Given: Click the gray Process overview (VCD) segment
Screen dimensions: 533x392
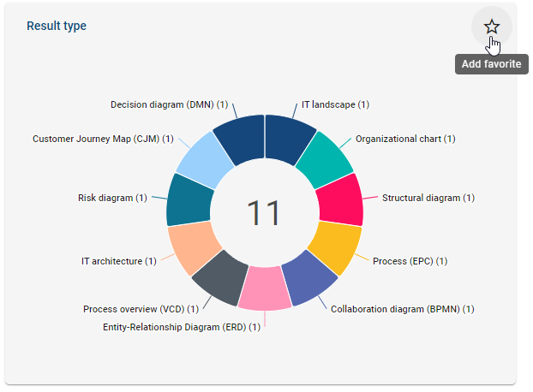Looking at the screenshot, I should [x=216, y=276].
